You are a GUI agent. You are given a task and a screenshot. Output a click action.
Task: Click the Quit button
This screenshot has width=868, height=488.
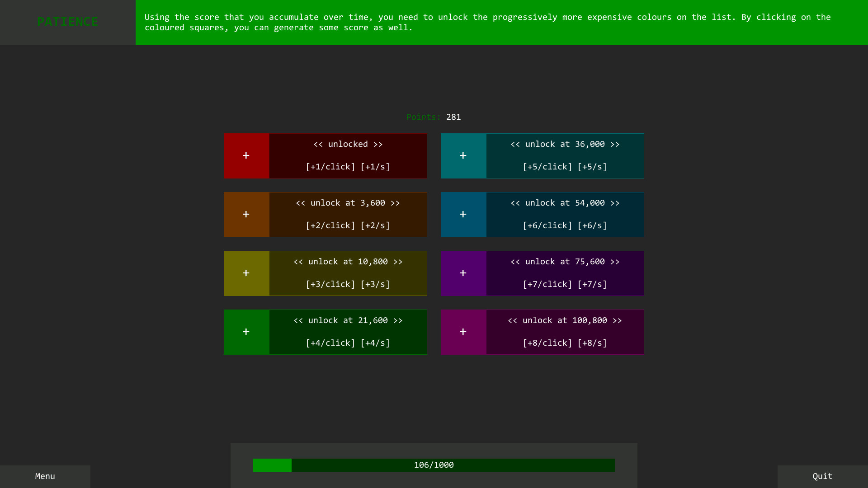point(822,476)
